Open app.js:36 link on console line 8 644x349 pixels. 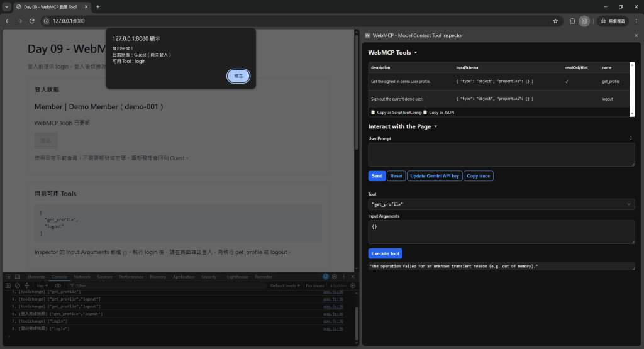tap(333, 328)
